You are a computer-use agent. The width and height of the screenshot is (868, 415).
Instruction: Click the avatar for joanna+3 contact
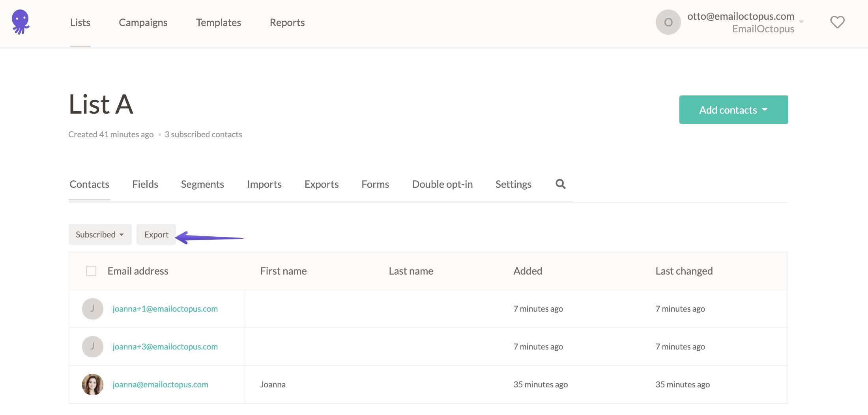(x=92, y=347)
